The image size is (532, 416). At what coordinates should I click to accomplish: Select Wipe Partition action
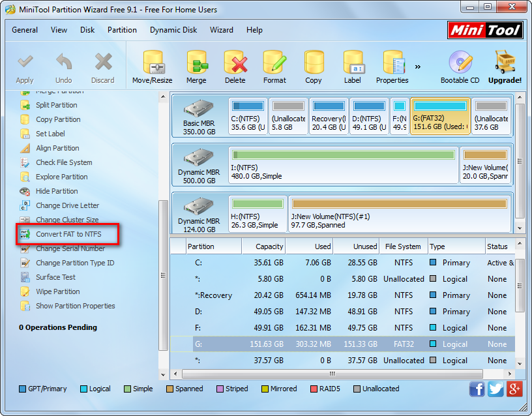pyautogui.click(x=50, y=291)
